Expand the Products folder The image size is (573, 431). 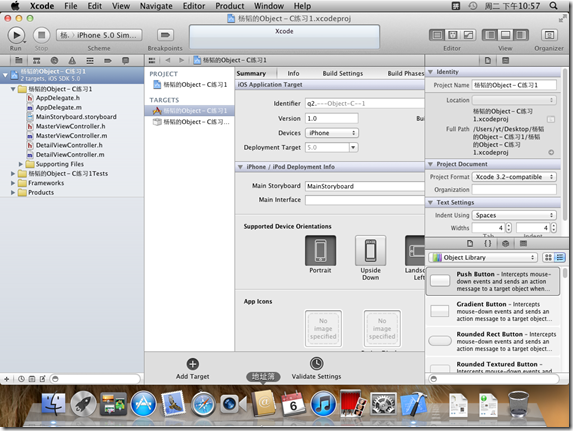13,193
